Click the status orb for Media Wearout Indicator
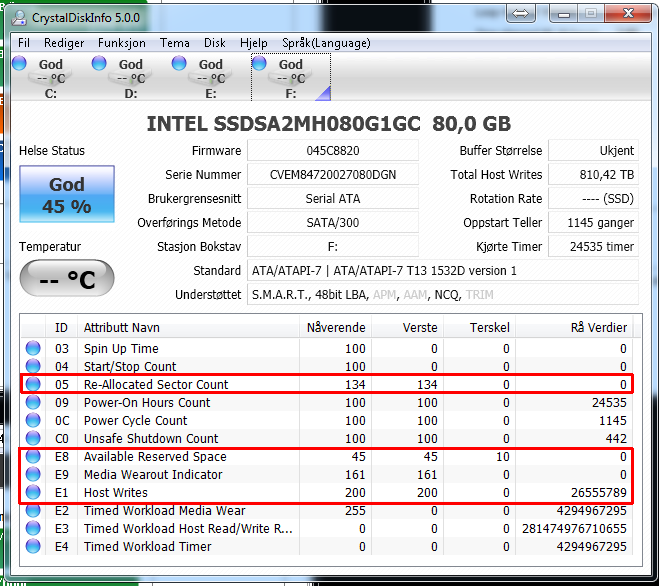Viewport: 659px width, 586px height. [33, 475]
